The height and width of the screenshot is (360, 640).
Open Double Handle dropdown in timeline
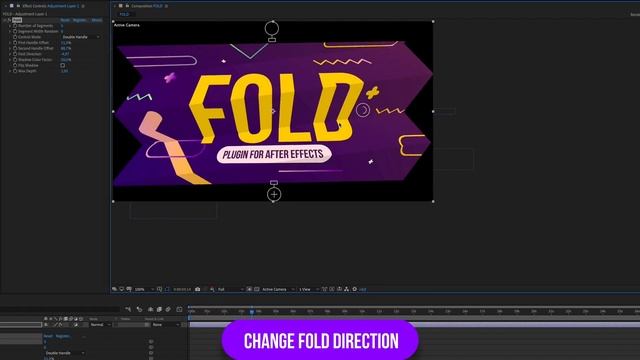click(64, 353)
